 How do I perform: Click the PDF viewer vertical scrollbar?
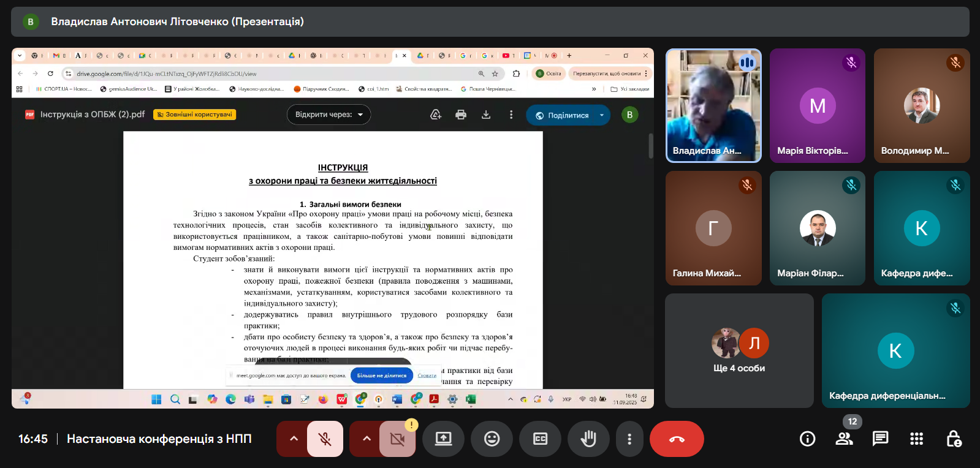(x=651, y=146)
